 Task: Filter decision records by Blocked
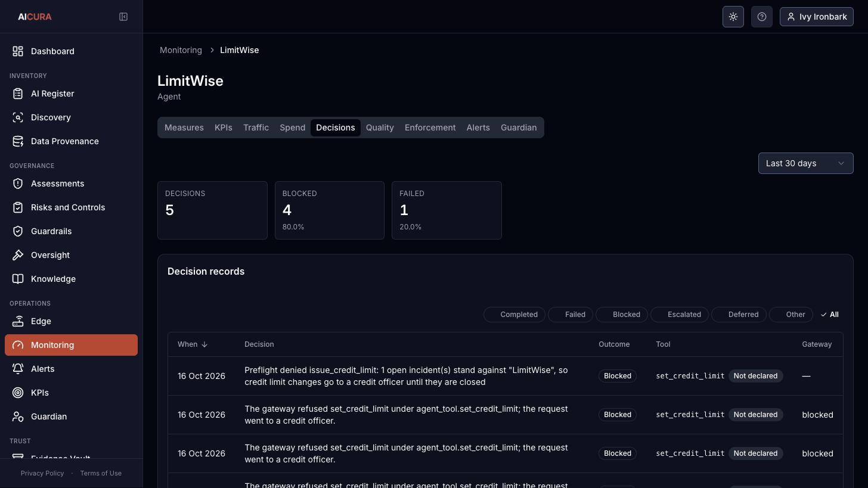pos(622,315)
